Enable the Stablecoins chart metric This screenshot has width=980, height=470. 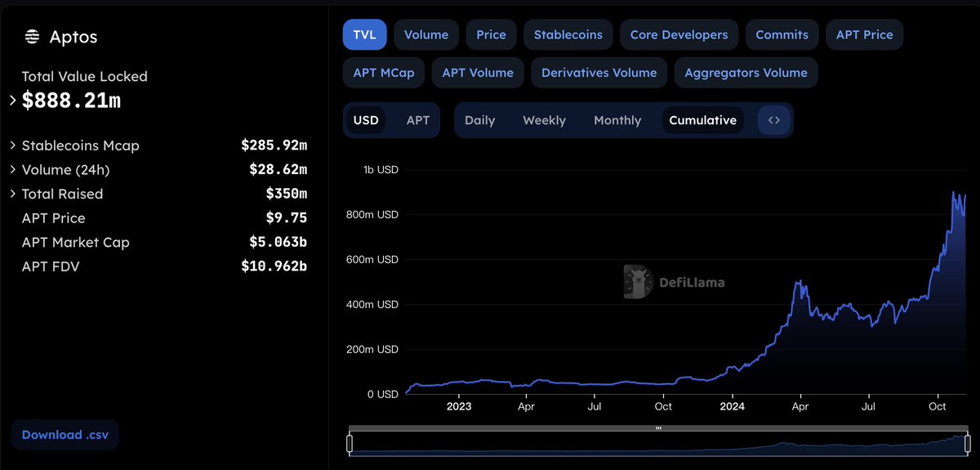(x=568, y=34)
